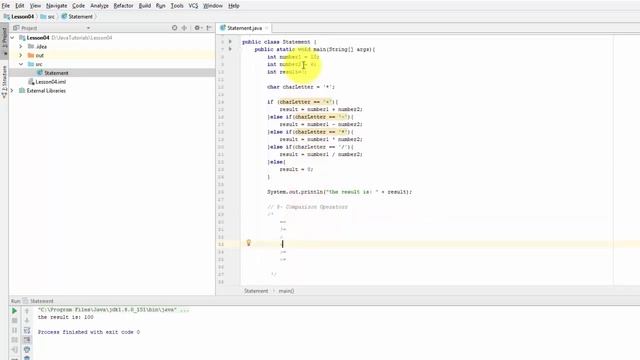Toggle soft-wrap in the Run console
Screen dimensions: 640x360
pyautogui.click(x=27, y=330)
